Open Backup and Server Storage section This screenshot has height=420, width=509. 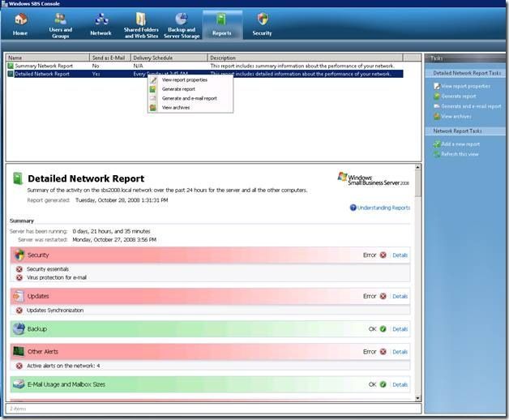tap(182, 25)
